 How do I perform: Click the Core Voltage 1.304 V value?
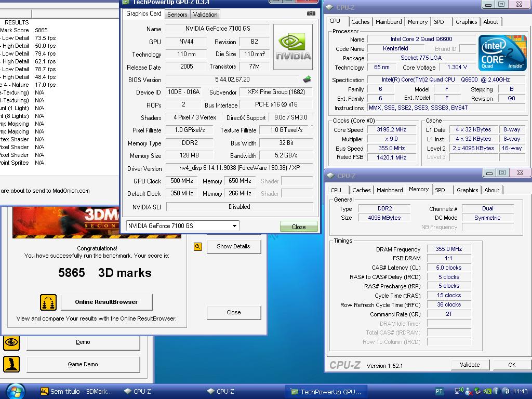457,67
